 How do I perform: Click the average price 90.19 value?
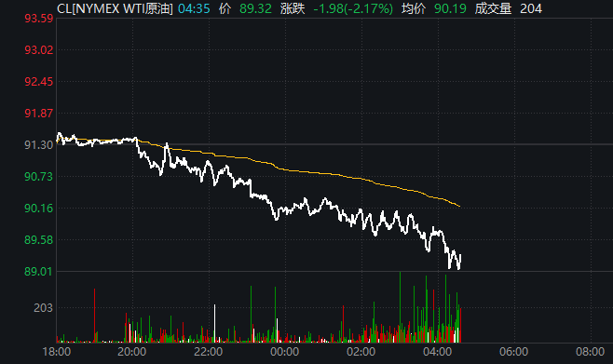[x=450, y=8]
